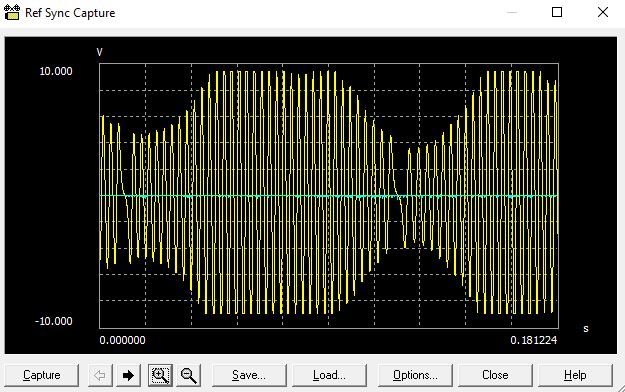Screen dimensions: 625x392
Task: Close the window with the X button
Action: pos(603,12)
